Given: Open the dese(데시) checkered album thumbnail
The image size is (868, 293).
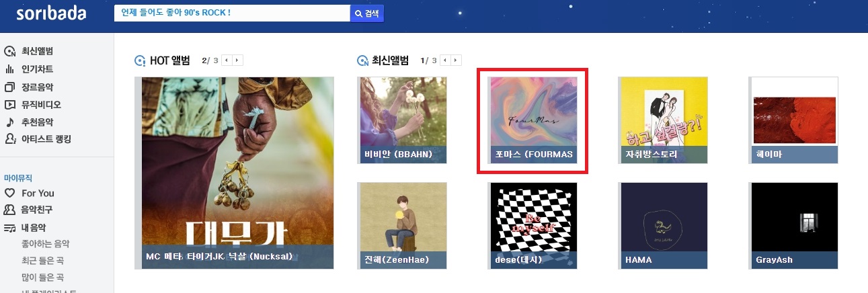Looking at the screenshot, I should [x=533, y=226].
